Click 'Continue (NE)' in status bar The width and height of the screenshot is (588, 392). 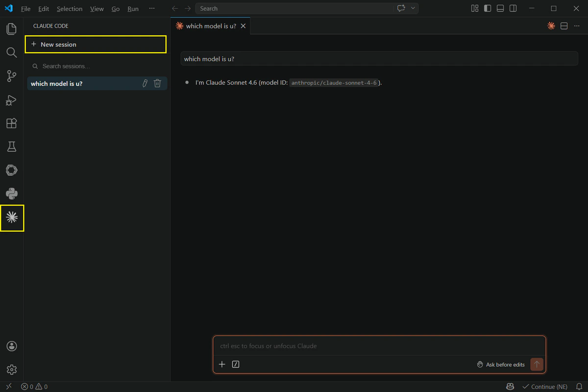coord(544,387)
